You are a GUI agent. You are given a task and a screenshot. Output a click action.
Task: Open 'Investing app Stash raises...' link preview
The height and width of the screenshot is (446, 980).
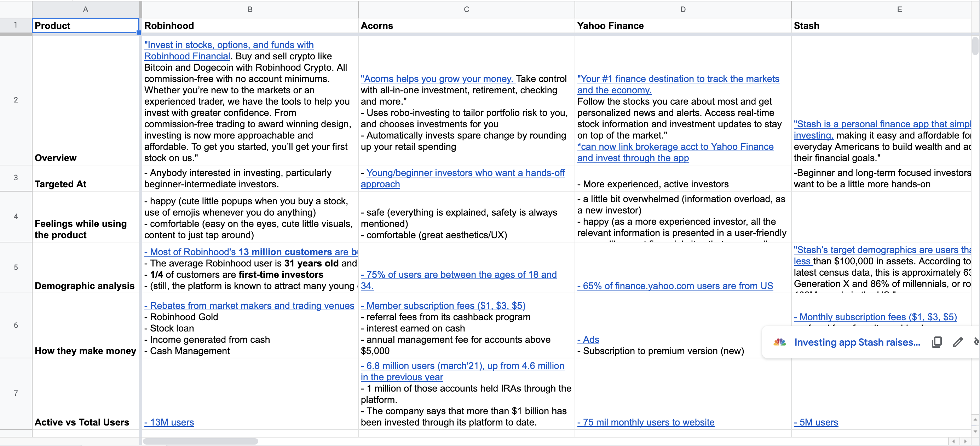pos(857,342)
